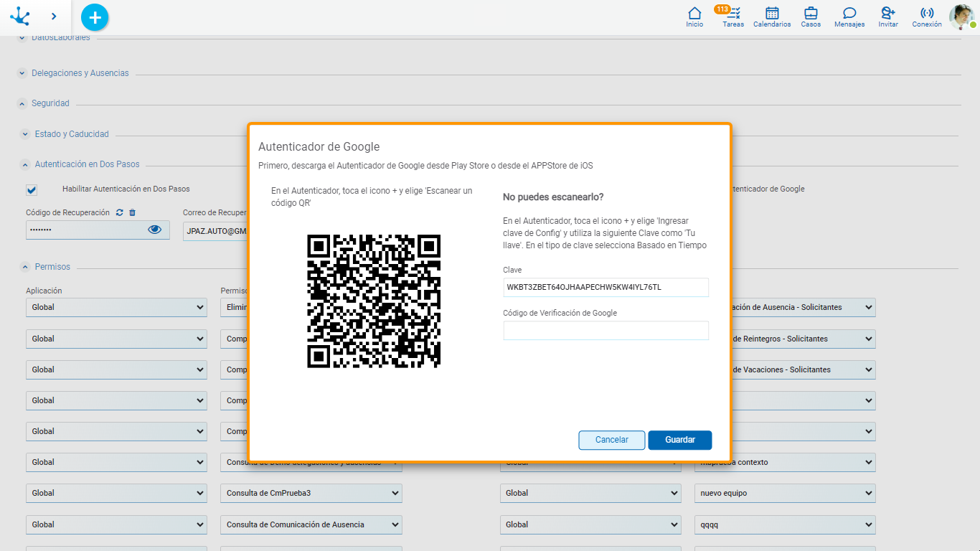
Task: Click the Código de Recuperación password field
Action: point(98,230)
